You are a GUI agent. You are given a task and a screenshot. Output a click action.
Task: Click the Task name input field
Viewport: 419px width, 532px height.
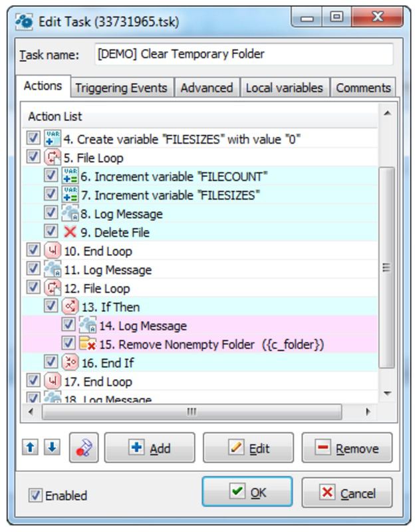(243, 54)
